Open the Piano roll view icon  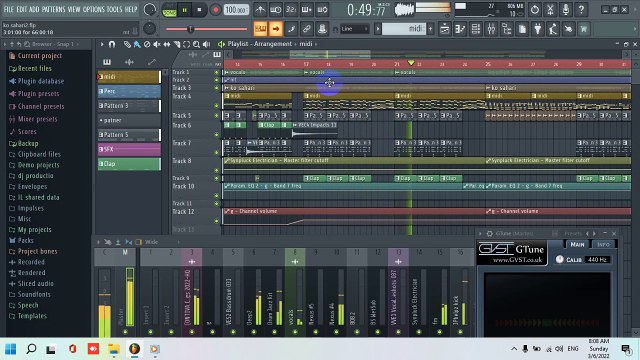(x=460, y=29)
